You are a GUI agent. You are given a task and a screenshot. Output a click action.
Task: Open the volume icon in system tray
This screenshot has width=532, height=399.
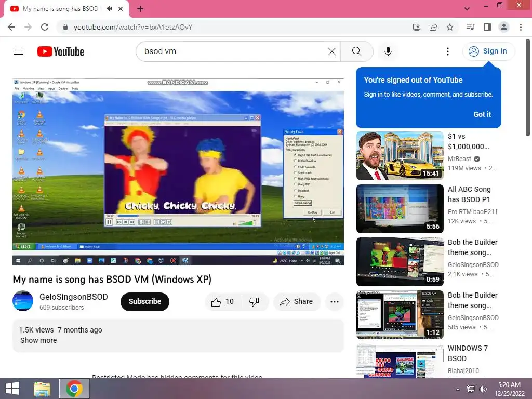point(483,389)
